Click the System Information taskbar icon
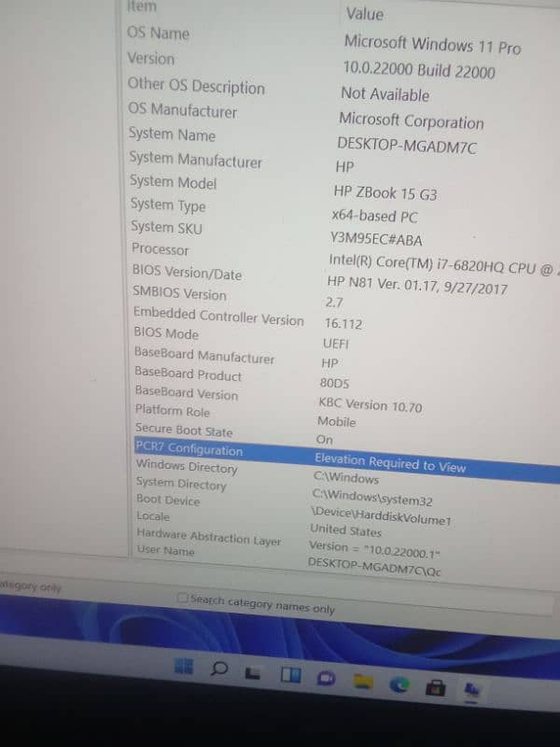Image resolution: width=560 pixels, height=747 pixels. point(472,689)
